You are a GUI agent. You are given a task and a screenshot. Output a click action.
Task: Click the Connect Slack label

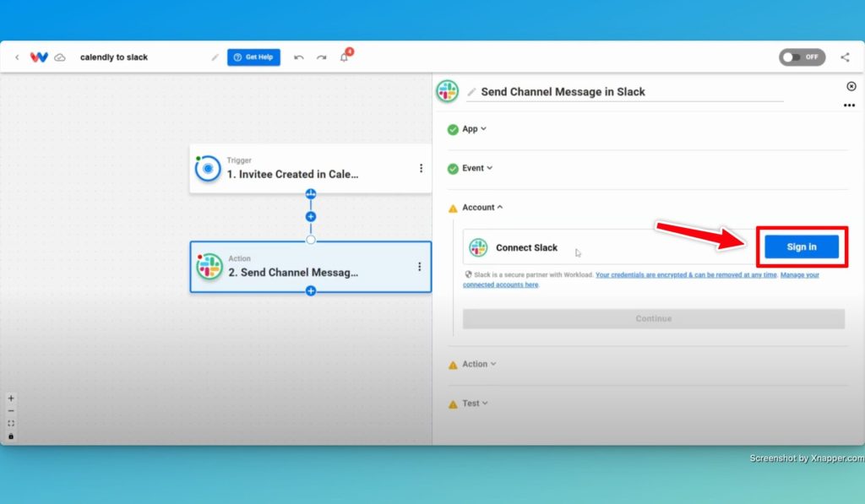coord(527,248)
